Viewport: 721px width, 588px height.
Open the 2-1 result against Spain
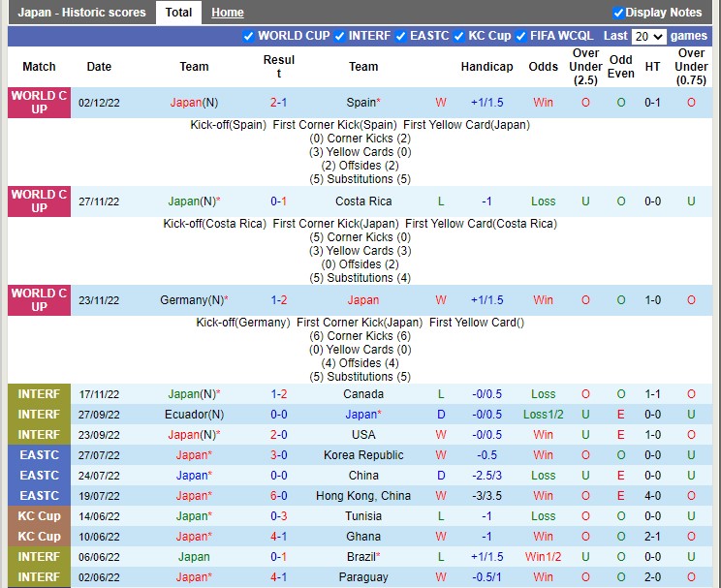279,103
